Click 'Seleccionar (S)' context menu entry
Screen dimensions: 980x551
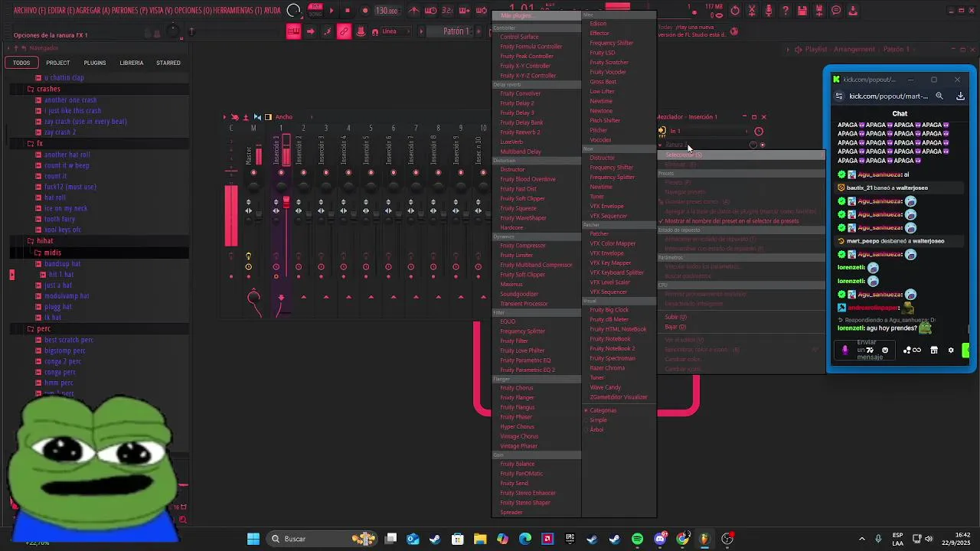click(x=741, y=155)
